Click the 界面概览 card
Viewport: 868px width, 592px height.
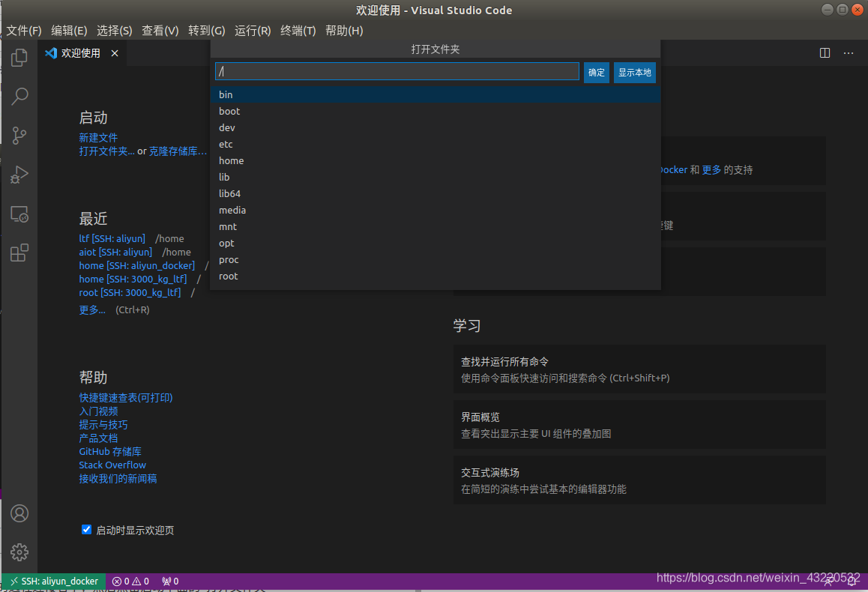tap(639, 425)
